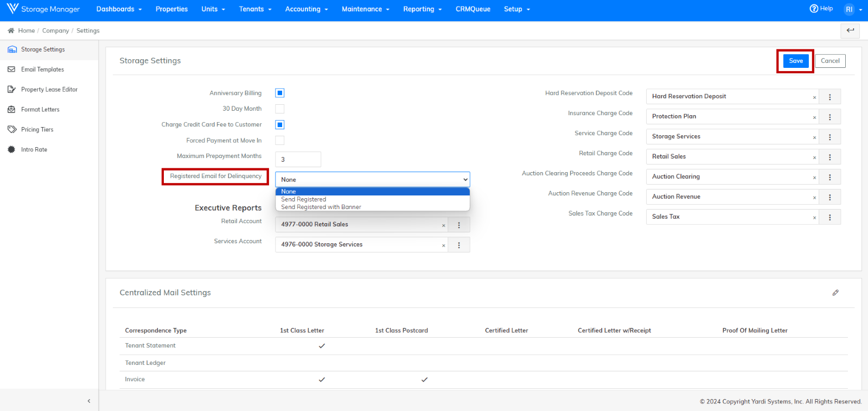
Task: Toggle Charge Credit Card Fee to Customer
Action: [x=280, y=125]
